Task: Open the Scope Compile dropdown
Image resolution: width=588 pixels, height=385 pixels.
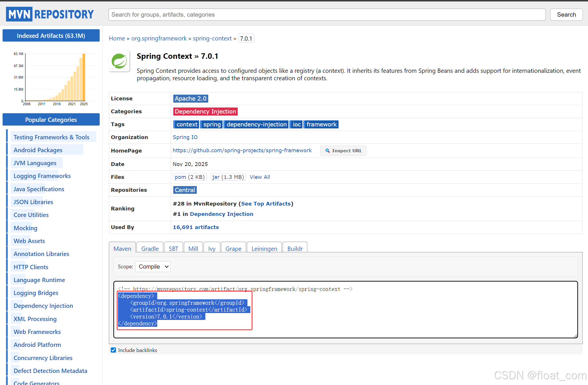Action: click(153, 267)
